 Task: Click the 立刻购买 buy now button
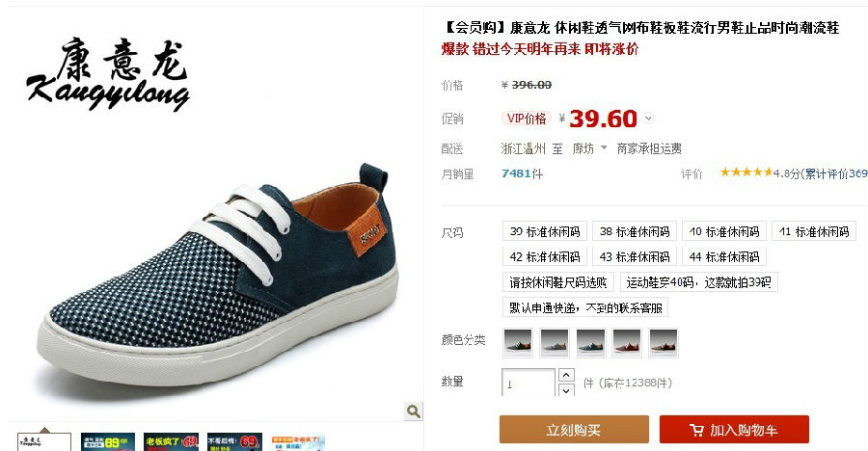(574, 430)
